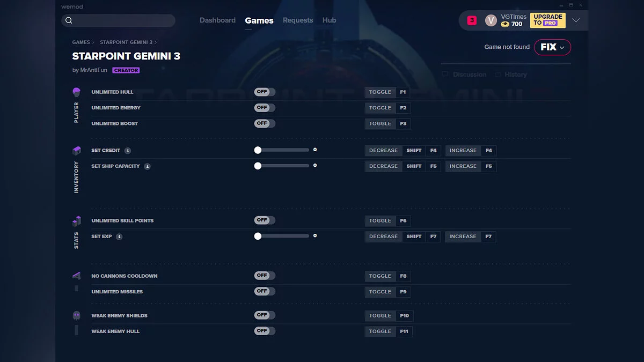Click the 'Game not found' status text
The image size is (644, 362).
coord(507,47)
